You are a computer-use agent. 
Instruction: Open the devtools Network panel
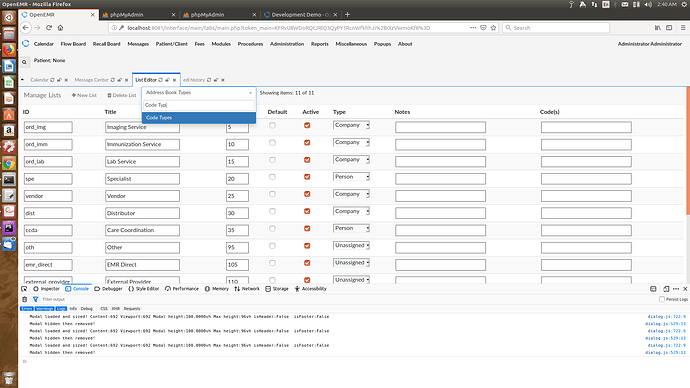(x=247, y=289)
